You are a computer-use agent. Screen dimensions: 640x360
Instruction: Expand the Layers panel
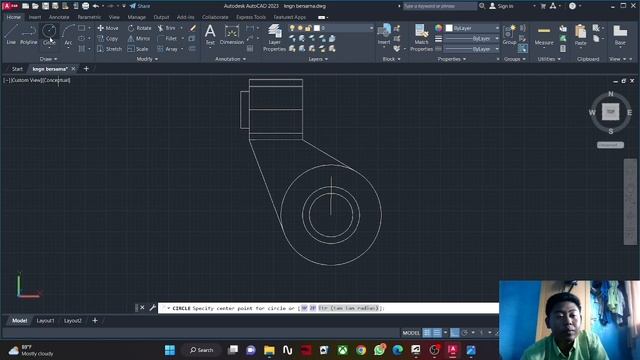(318, 59)
